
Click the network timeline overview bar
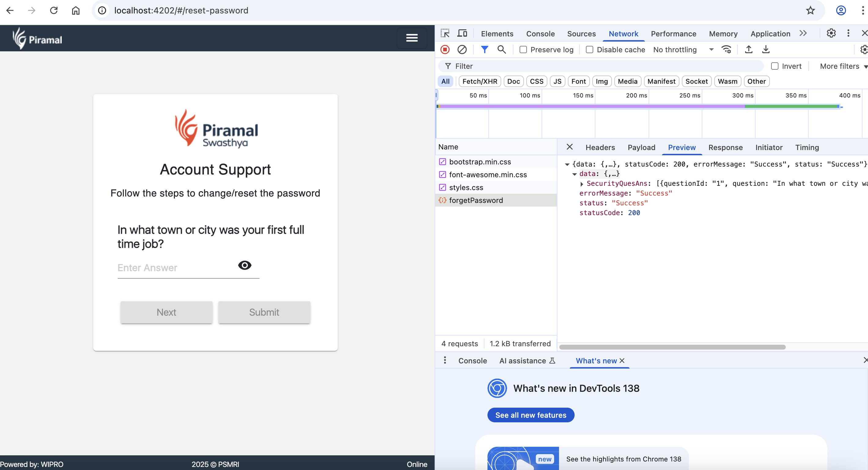(x=638, y=106)
